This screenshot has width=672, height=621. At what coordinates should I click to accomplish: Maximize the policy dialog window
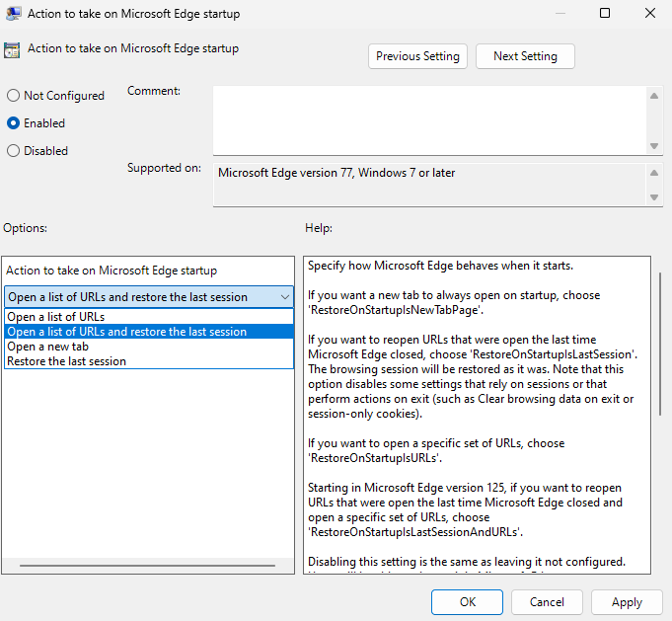605,13
